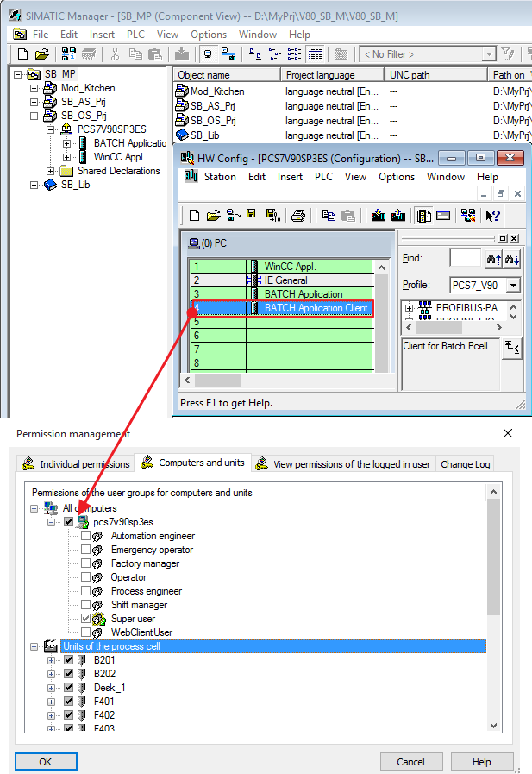532x774 pixels.
Task: Collapse All computers node
Action: tap(34, 508)
